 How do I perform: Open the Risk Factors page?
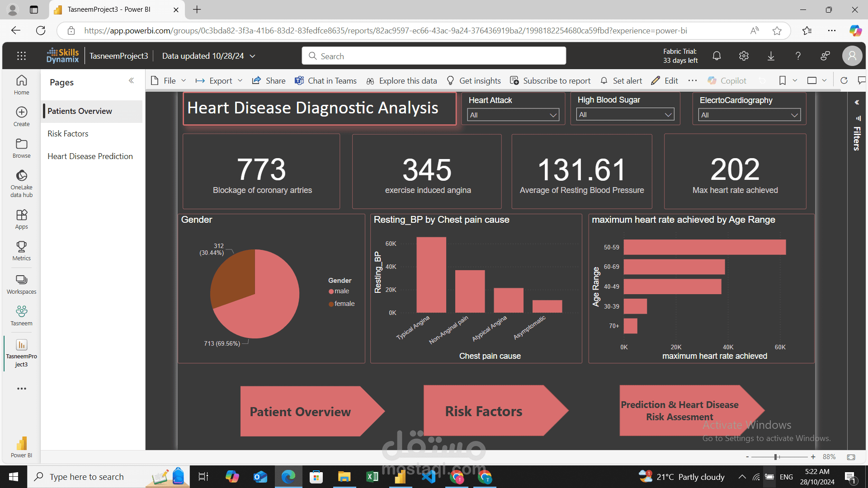coord(68,133)
